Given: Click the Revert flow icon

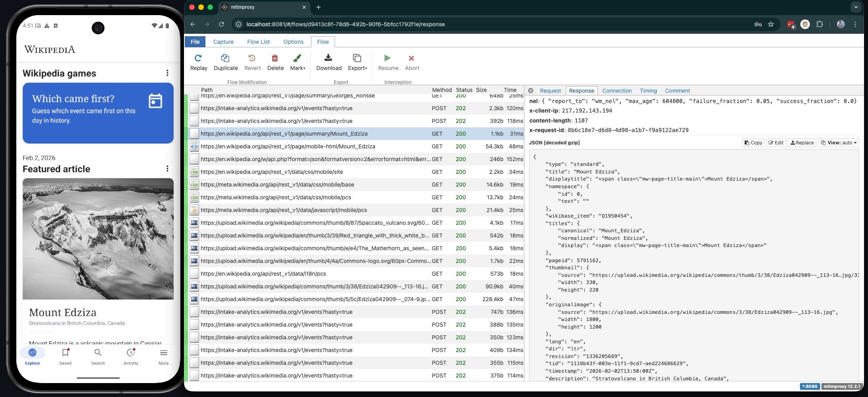Looking at the screenshot, I should (252, 58).
